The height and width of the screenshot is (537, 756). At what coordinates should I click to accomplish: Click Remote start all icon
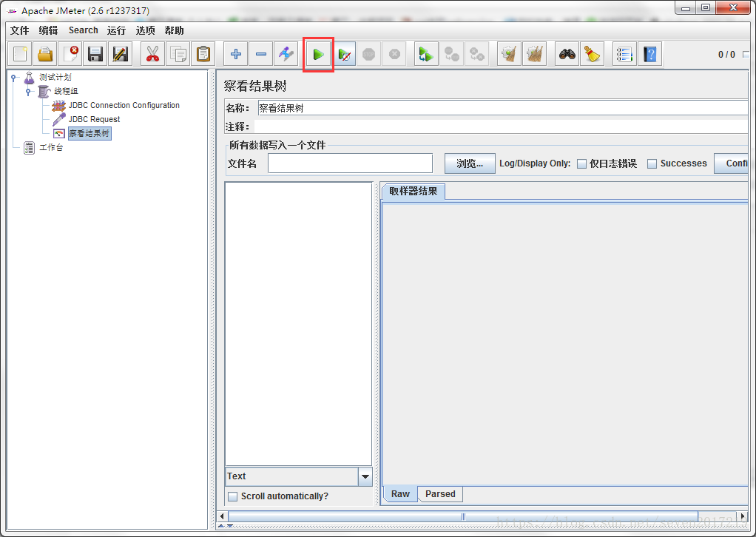tap(426, 54)
